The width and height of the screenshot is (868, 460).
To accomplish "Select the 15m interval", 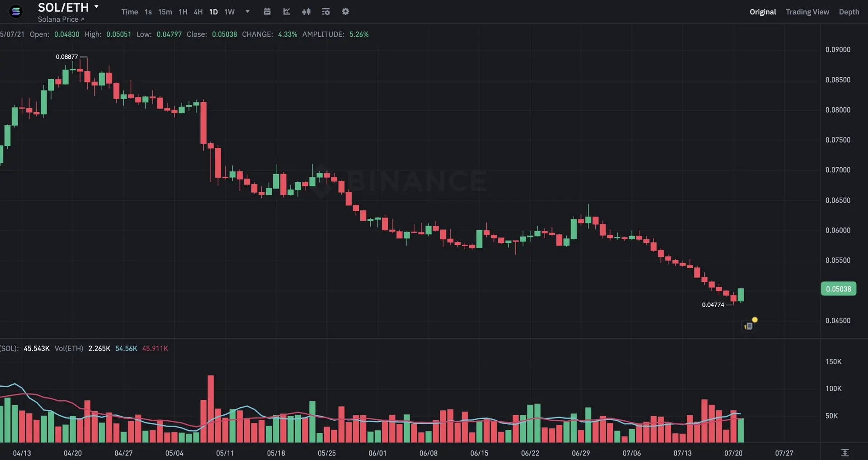I will 165,12.
